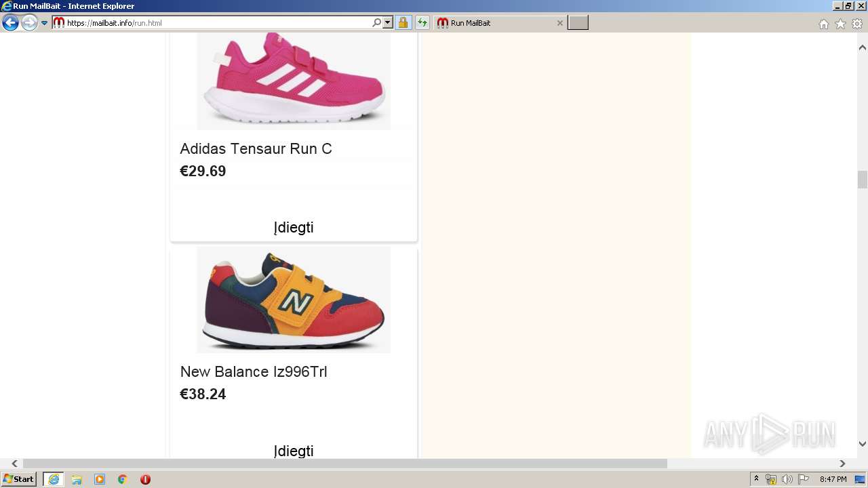868x488 pixels.
Task: Expand the address bar autocomplete dropdown
Action: tap(388, 23)
